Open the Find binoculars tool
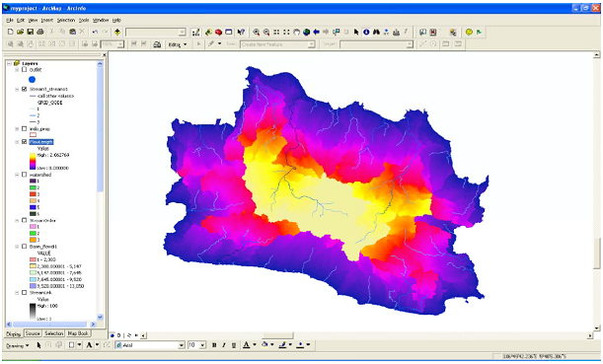 tap(376, 33)
